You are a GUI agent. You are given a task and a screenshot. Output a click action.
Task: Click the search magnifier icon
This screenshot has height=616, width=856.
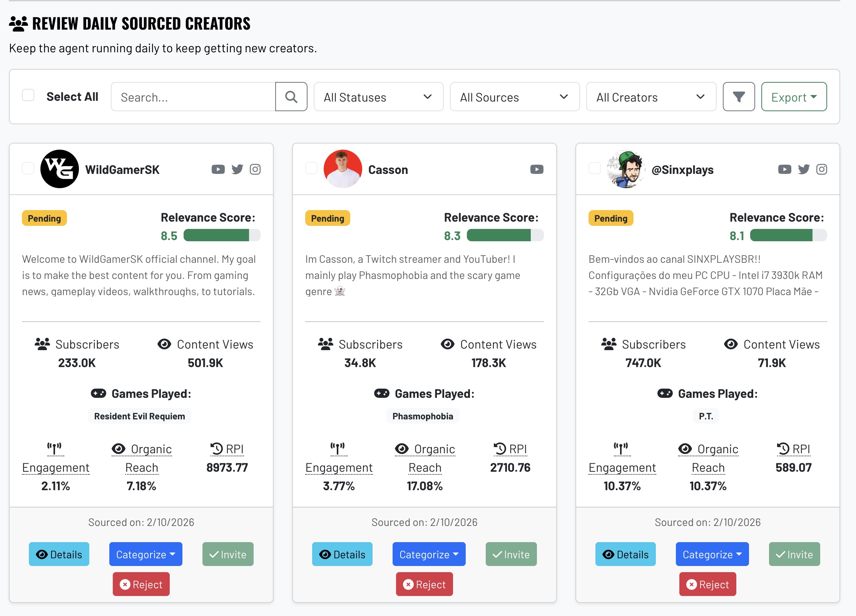point(291,97)
